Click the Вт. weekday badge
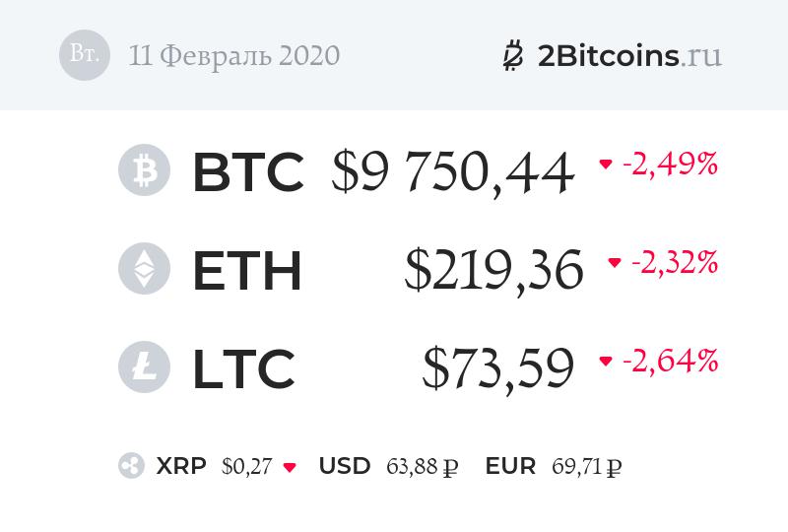Viewport: 788px width, 532px height. [85, 54]
